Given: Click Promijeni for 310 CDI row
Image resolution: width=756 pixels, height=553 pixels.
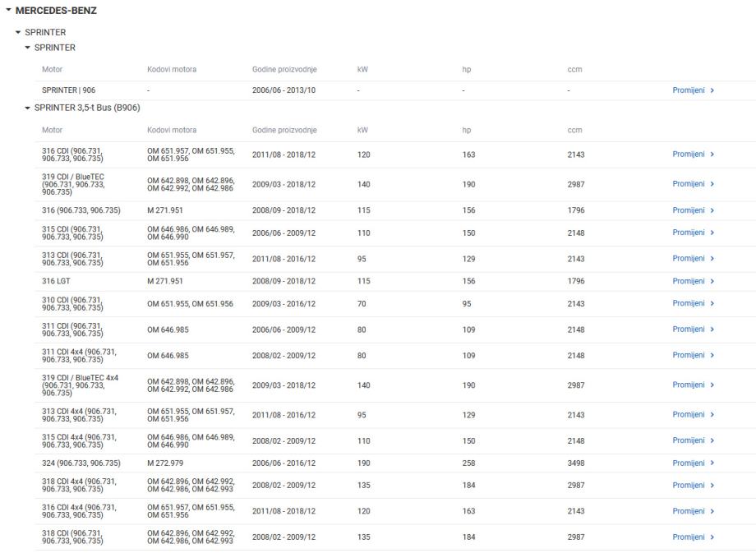Looking at the screenshot, I should click(x=693, y=303).
